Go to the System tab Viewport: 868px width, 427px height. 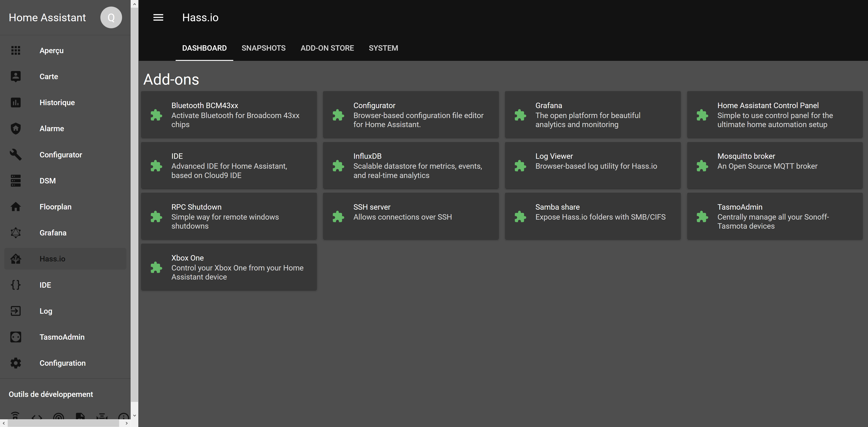coord(383,48)
